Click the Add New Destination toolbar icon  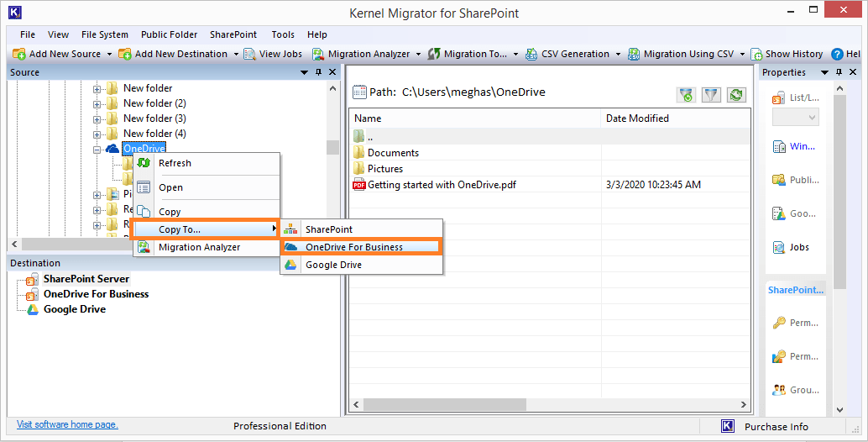tap(124, 55)
